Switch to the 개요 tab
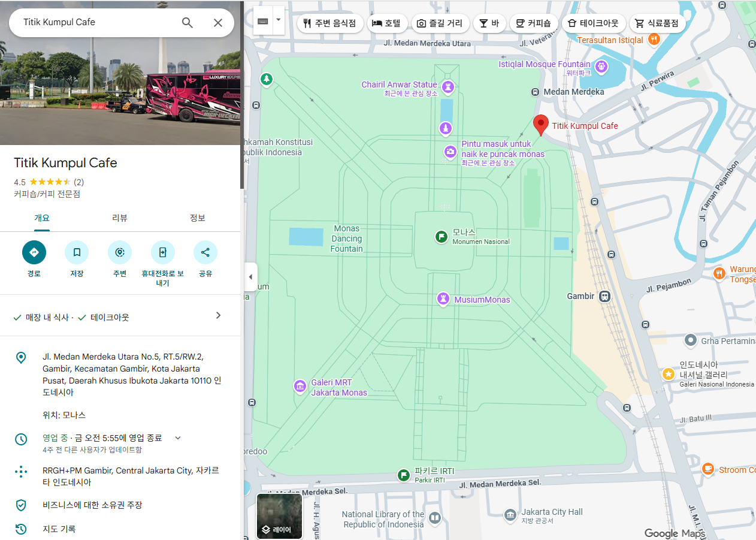Screen dimensions: 756x540 tap(42, 218)
